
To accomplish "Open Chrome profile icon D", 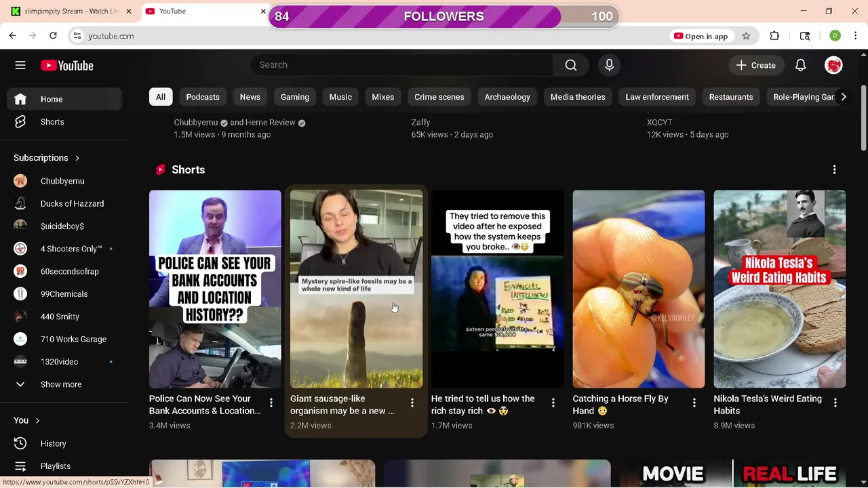I will (835, 36).
